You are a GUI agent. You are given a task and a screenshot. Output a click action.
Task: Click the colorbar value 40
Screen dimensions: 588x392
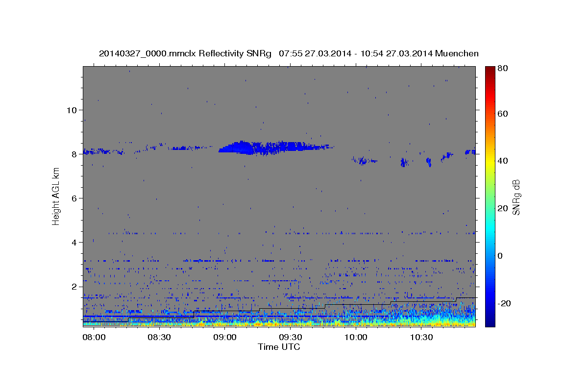click(x=504, y=161)
